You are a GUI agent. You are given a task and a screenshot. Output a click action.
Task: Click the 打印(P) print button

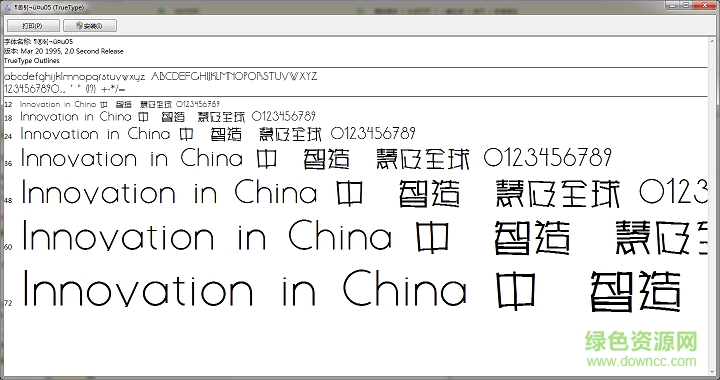pyautogui.click(x=33, y=26)
